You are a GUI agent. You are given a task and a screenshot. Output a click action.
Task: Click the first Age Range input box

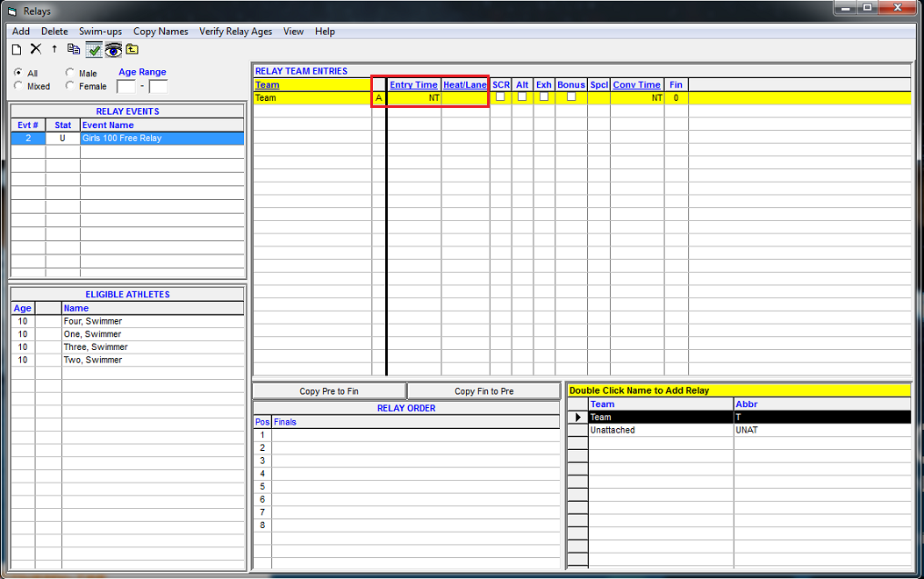126,86
